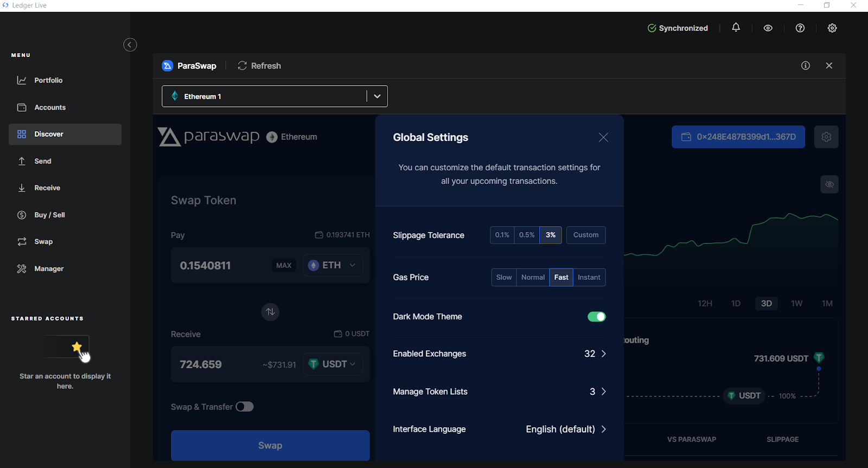This screenshot has width=868, height=468.
Task: Click the paraswap logo
Action: point(209,137)
